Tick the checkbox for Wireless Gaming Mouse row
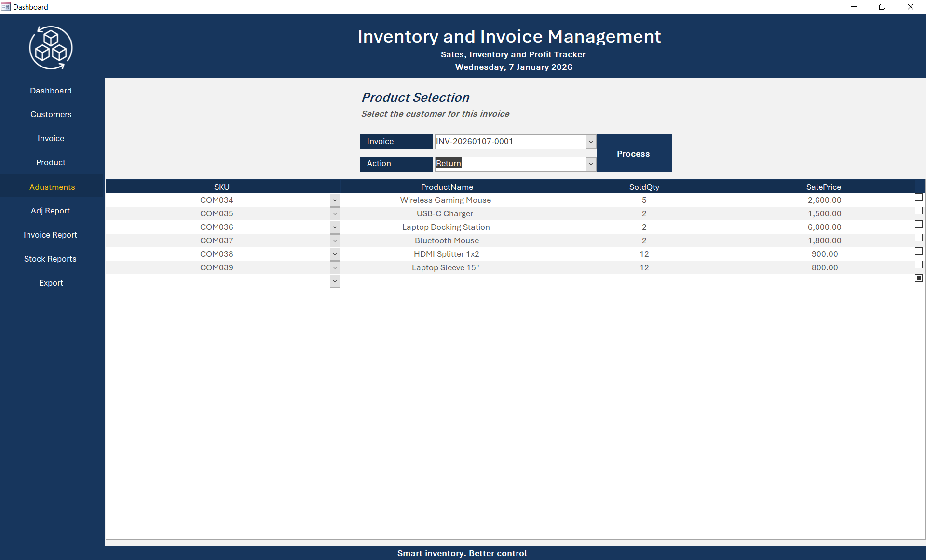This screenshot has width=926, height=560. [919, 198]
